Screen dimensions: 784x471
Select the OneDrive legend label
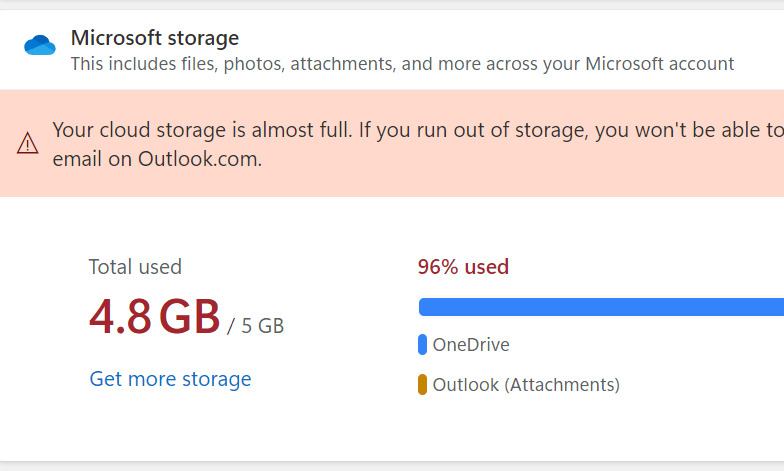coord(471,345)
